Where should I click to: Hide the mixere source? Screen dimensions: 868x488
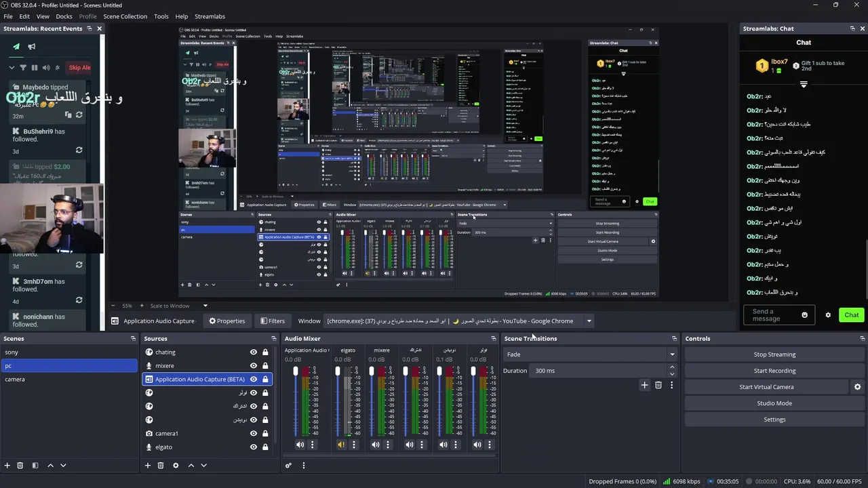click(x=254, y=365)
